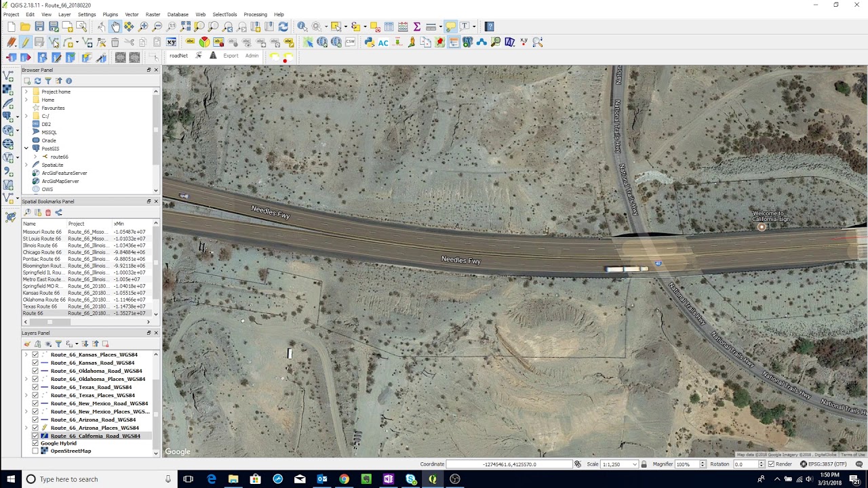Expand the route66 PostGIS connection
868x488 pixels.
pyautogui.click(x=35, y=157)
